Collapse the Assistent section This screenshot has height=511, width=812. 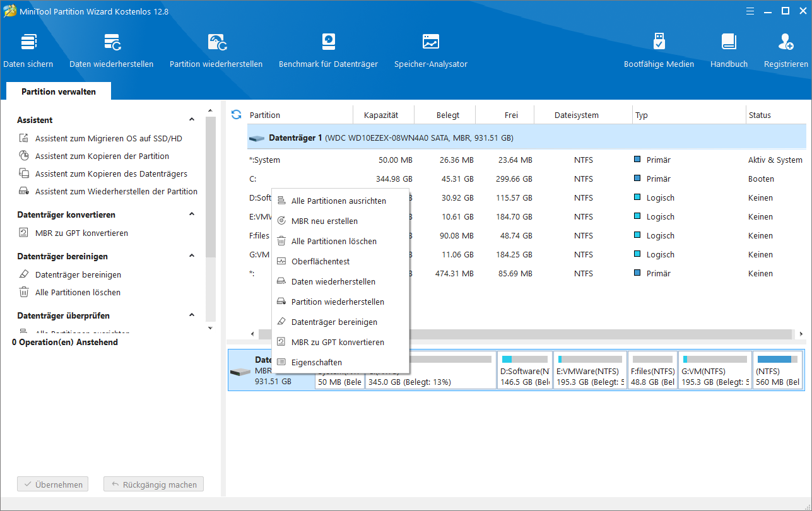click(192, 120)
